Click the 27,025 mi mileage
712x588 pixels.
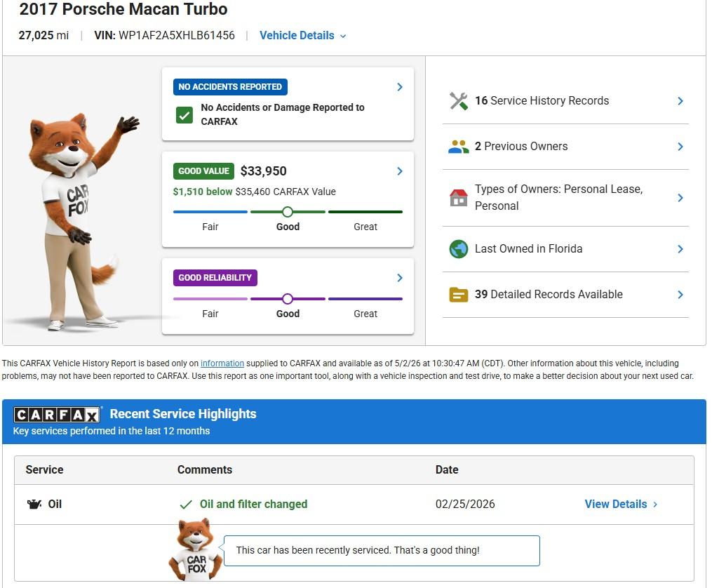[43, 35]
